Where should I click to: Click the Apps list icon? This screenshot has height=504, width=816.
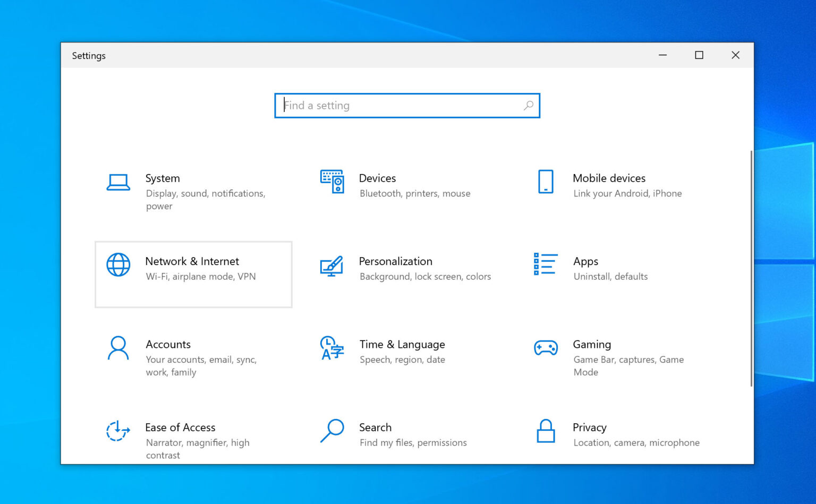click(545, 265)
